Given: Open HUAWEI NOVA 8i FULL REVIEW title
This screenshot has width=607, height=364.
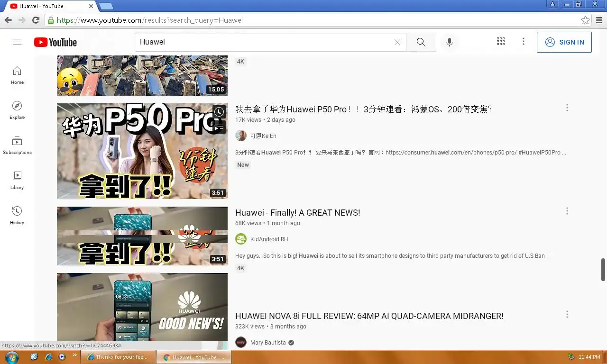Looking at the screenshot, I should coord(369,316).
